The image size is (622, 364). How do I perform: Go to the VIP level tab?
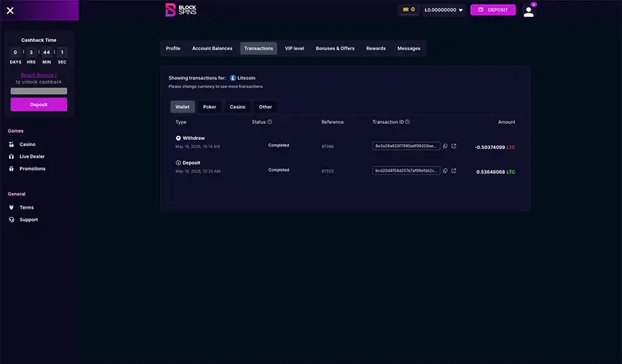pyautogui.click(x=295, y=49)
